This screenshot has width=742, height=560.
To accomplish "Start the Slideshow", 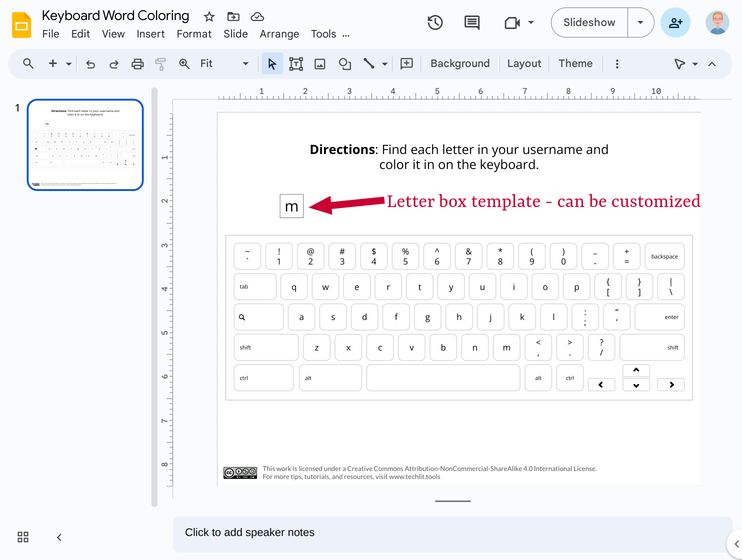I will coord(589,22).
